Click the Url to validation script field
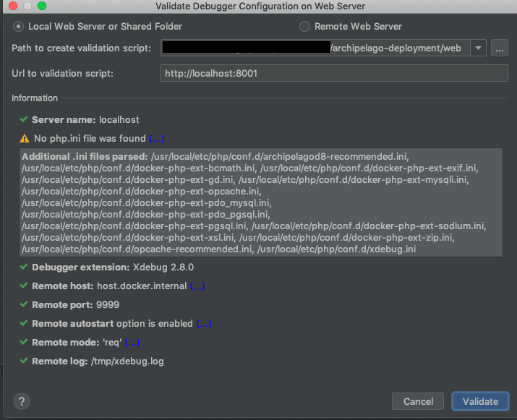 334,73
